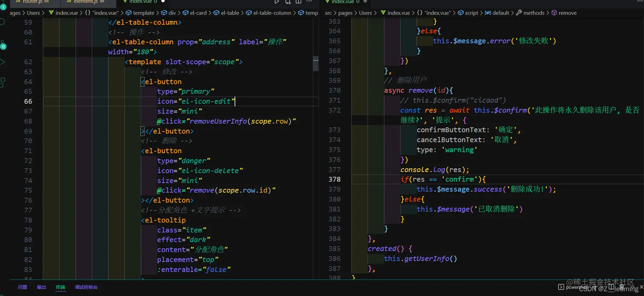Select index.vue tab in right editor group

(x=345, y=2)
